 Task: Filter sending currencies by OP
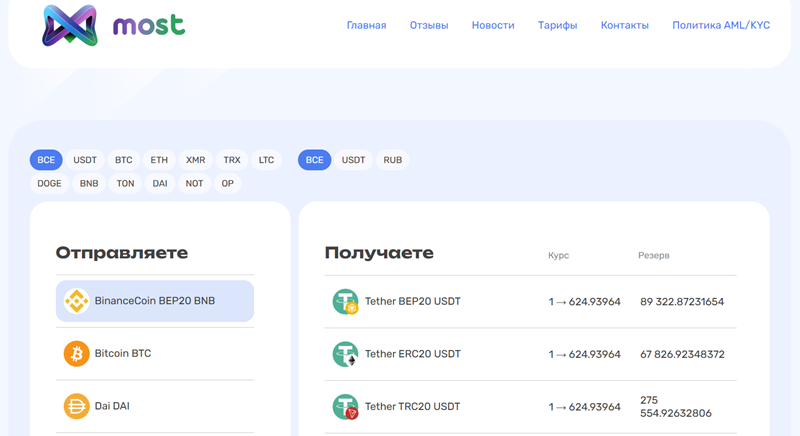228,184
